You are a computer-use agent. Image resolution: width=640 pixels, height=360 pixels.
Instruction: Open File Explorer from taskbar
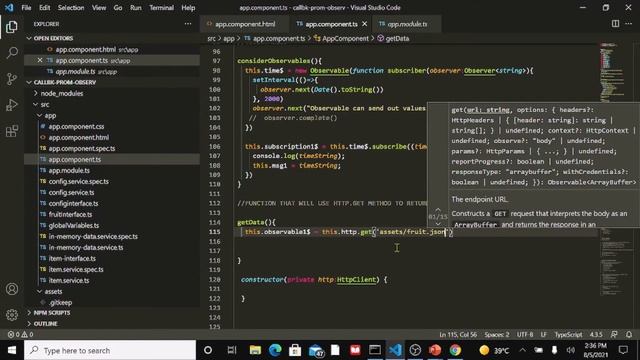(256, 350)
